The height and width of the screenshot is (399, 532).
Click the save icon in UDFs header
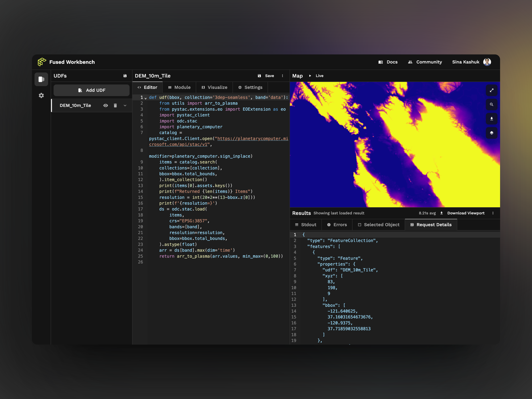pyautogui.click(x=125, y=76)
